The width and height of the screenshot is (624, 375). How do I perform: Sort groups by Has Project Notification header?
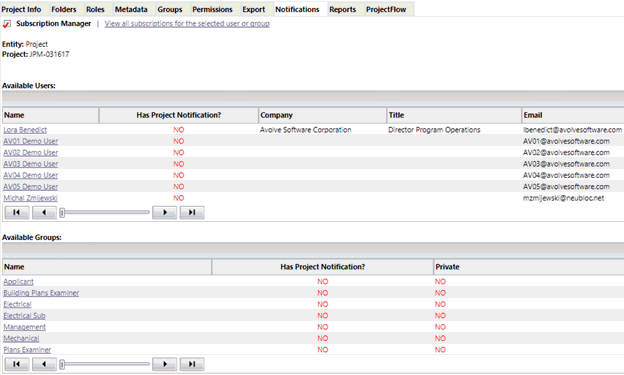coord(322,267)
